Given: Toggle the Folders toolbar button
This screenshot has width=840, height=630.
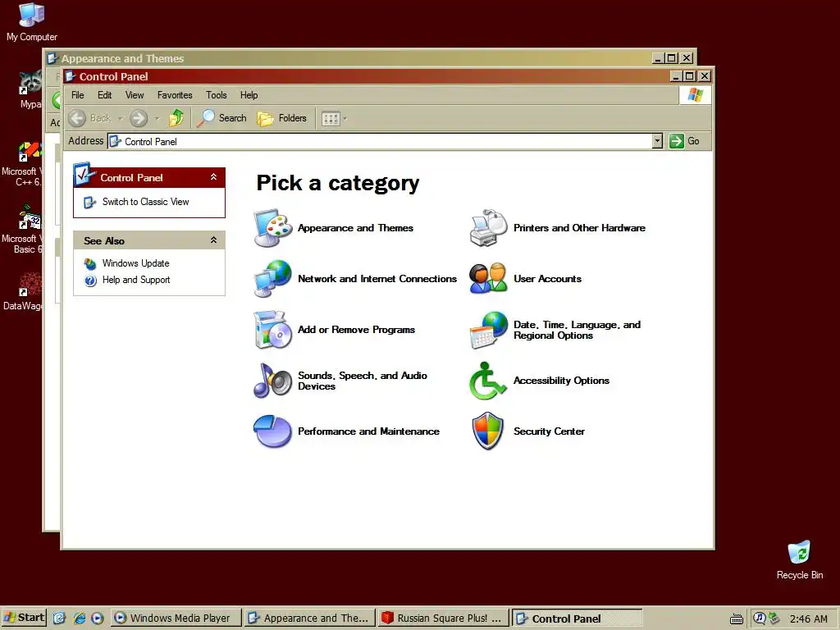Looking at the screenshot, I should click(x=282, y=118).
